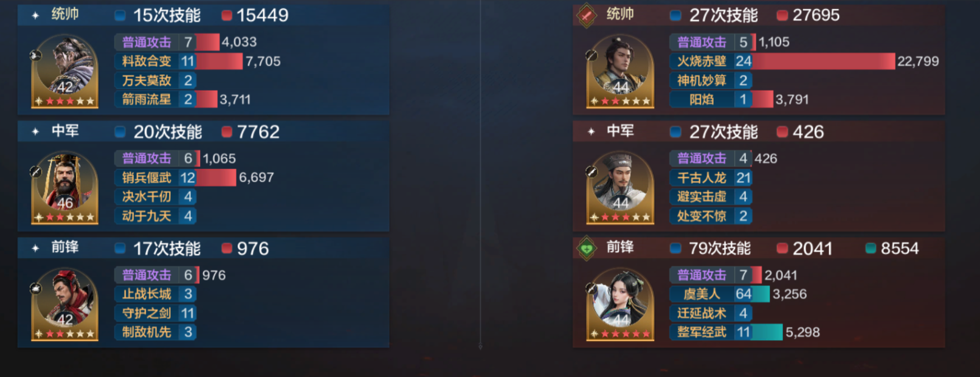Select the 守护之剑 skill label

[x=147, y=313]
